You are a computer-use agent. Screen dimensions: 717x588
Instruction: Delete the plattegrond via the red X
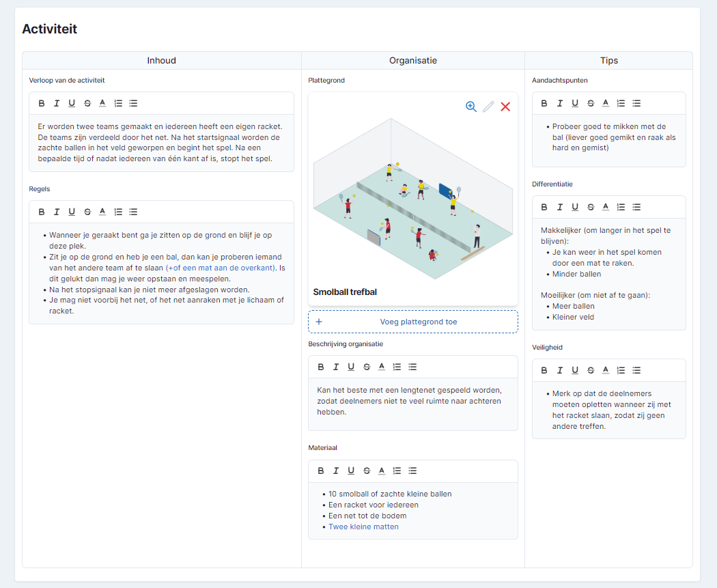(505, 107)
